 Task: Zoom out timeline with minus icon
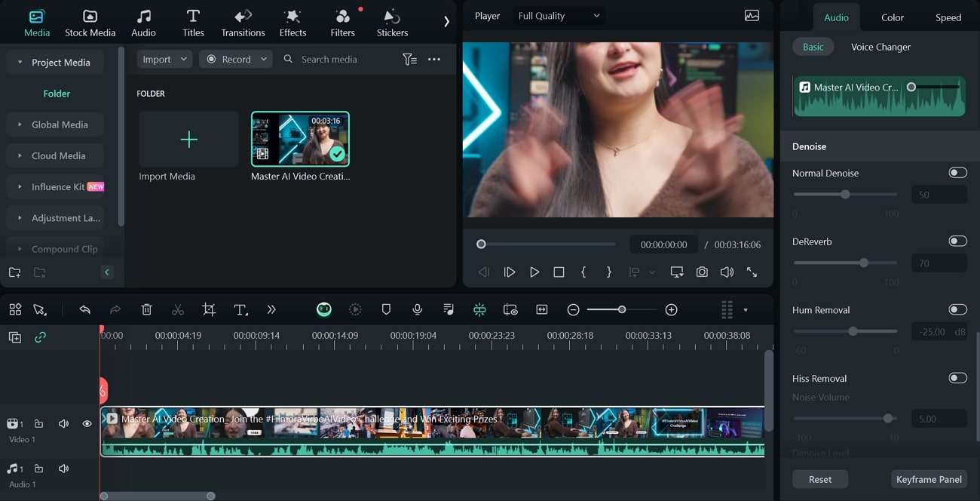573,309
